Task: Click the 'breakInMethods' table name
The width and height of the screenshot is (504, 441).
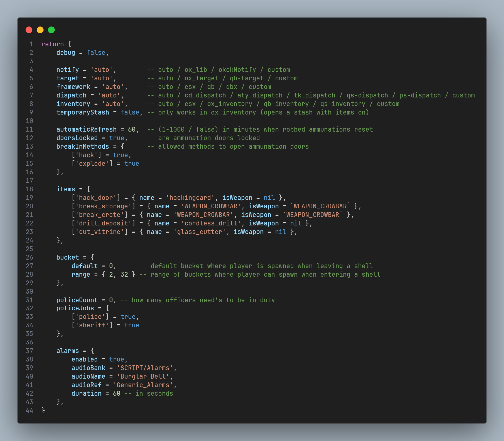Action: click(83, 147)
